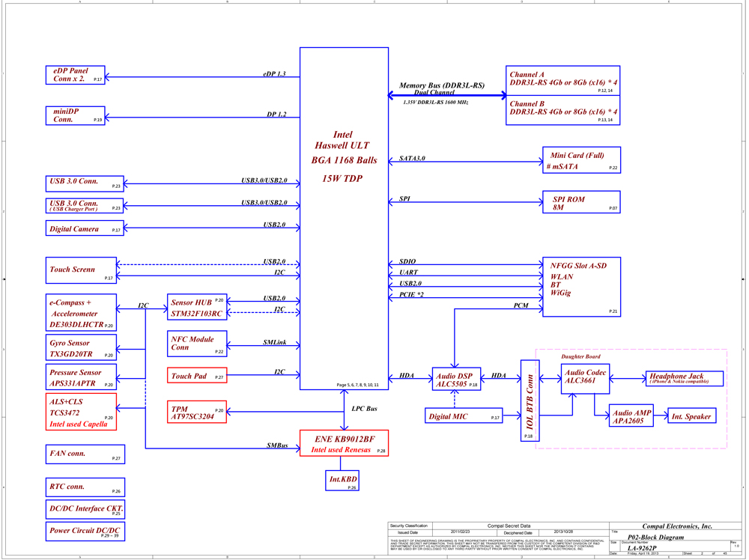Click the 'Page 5, 6, 7, 8, 9, 10, 11' note

[358, 385]
